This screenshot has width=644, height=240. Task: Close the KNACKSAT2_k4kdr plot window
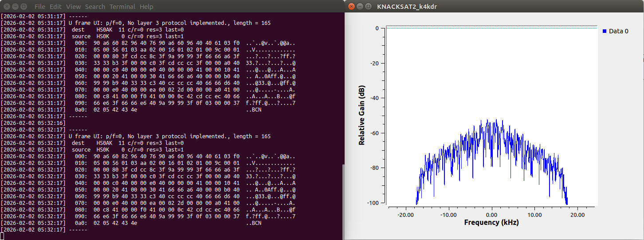click(x=351, y=7)
